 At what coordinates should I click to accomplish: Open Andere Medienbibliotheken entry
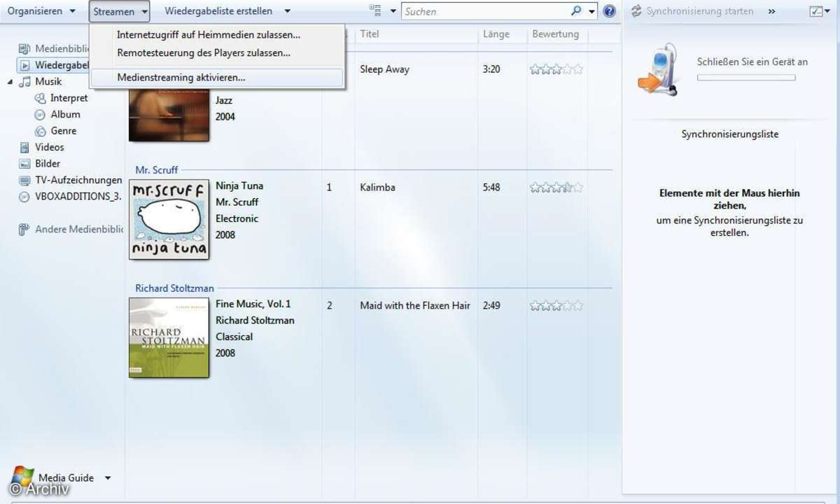click(x=79, y=229)
